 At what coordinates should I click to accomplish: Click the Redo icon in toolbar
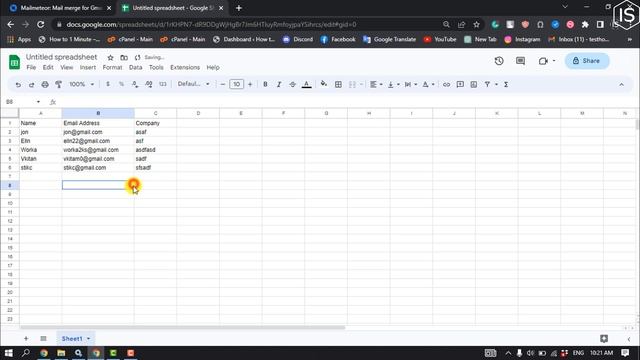(x=31, y=84)
